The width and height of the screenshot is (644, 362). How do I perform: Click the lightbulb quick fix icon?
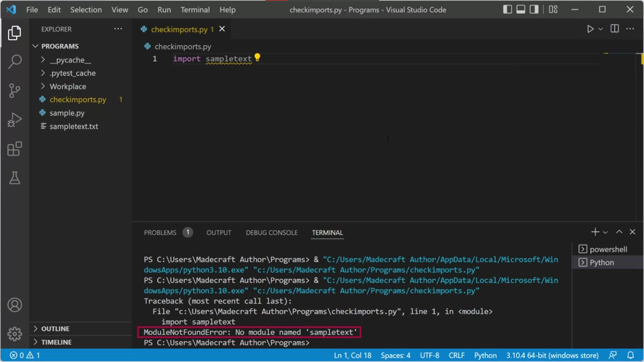click(x=257, y=58)
